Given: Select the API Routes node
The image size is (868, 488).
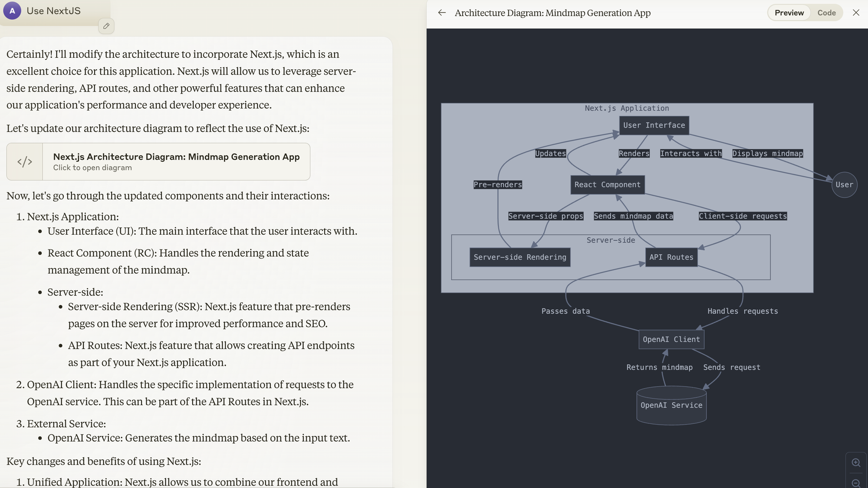Looking at the screenshot, I should point(671,257).
